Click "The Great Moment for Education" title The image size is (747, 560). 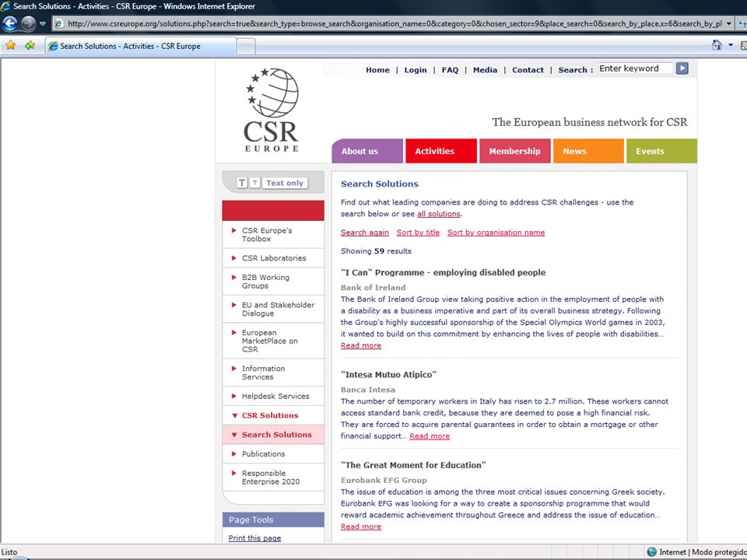(413, 465)
